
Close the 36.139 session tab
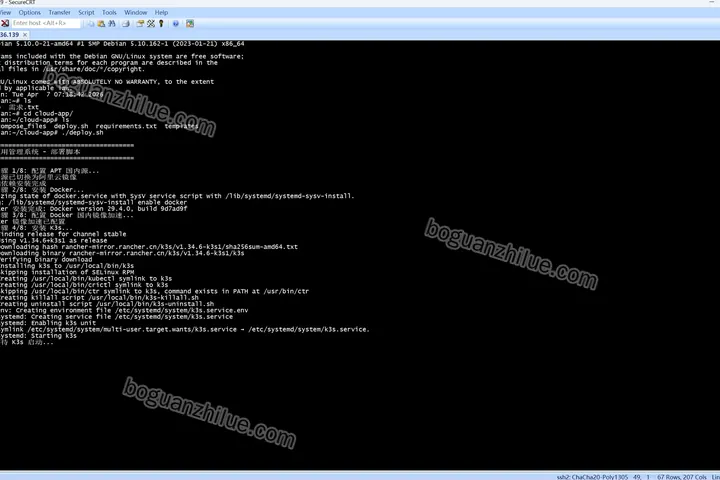[x=25, y=34]
